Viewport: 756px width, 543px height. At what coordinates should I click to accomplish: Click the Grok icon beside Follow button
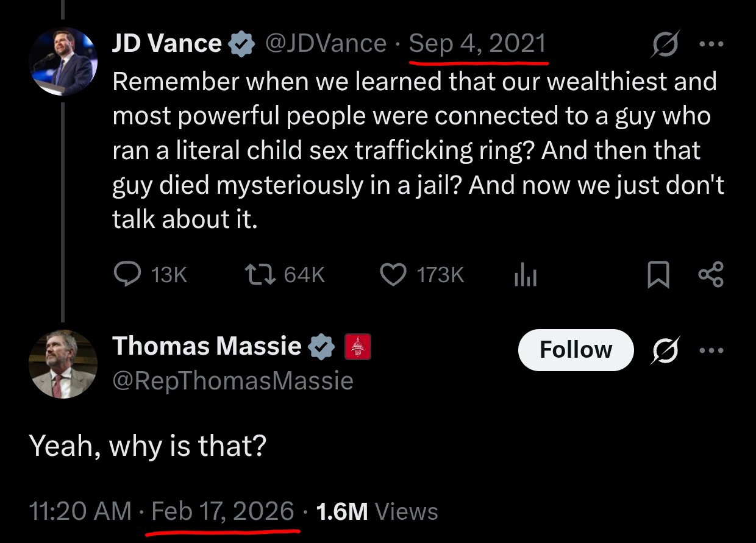pyautogui.click(x=665, y=350)
